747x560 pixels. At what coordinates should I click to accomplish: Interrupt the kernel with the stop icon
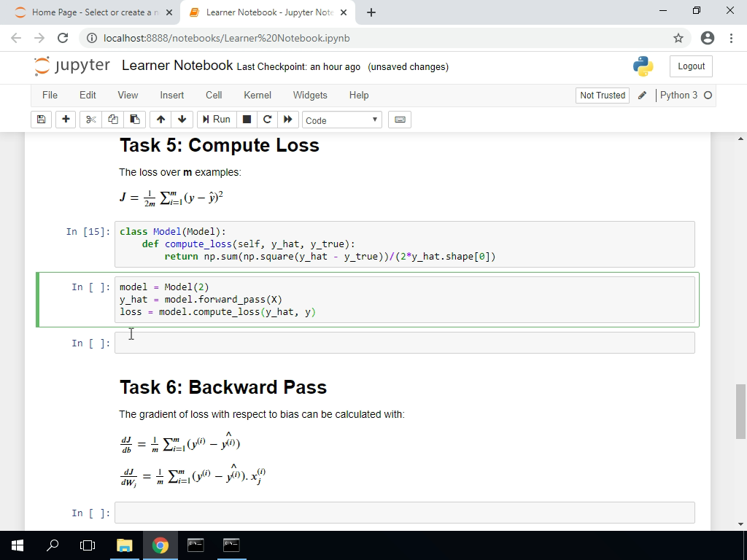click(247, 120)
